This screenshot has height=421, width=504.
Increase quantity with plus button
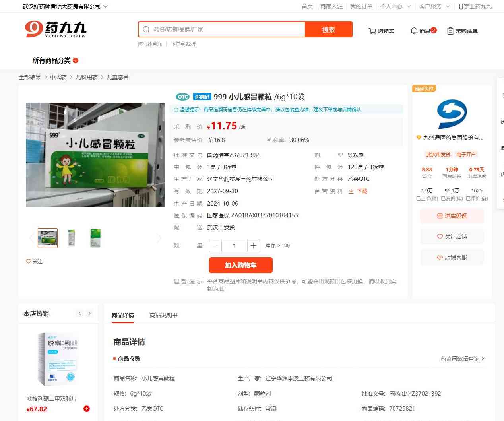pos(253,246)
